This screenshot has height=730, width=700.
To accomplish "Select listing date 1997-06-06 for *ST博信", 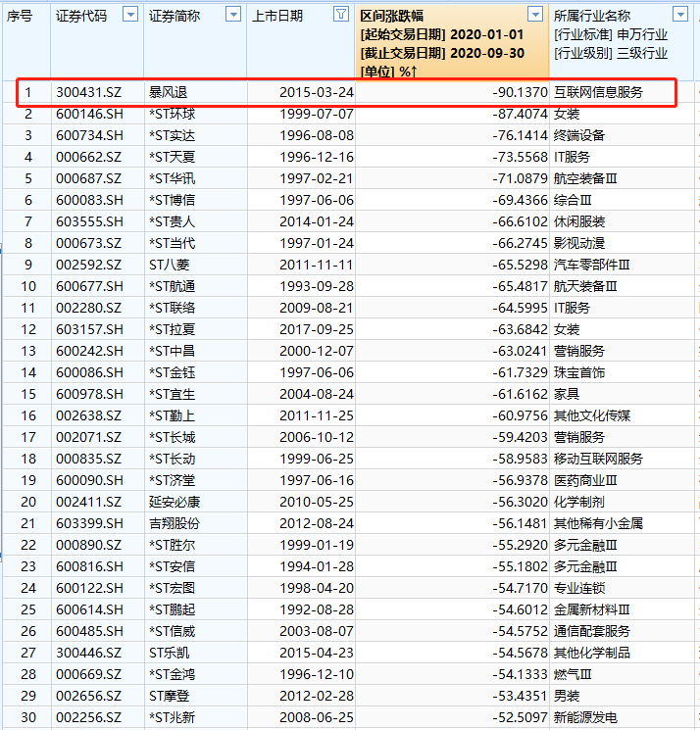I will [x=317, y=200].
